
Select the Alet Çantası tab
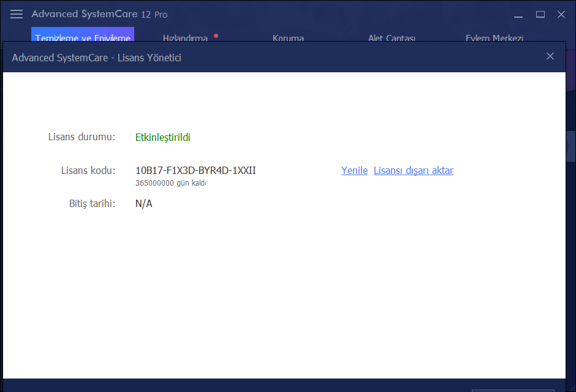[x=392, y=37]
